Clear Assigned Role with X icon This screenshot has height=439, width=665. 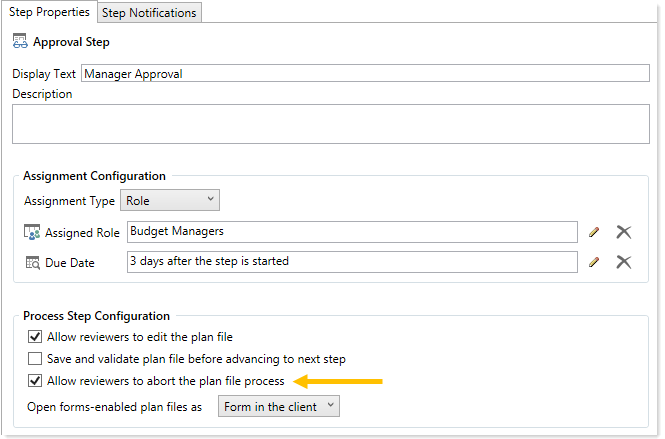624,232
